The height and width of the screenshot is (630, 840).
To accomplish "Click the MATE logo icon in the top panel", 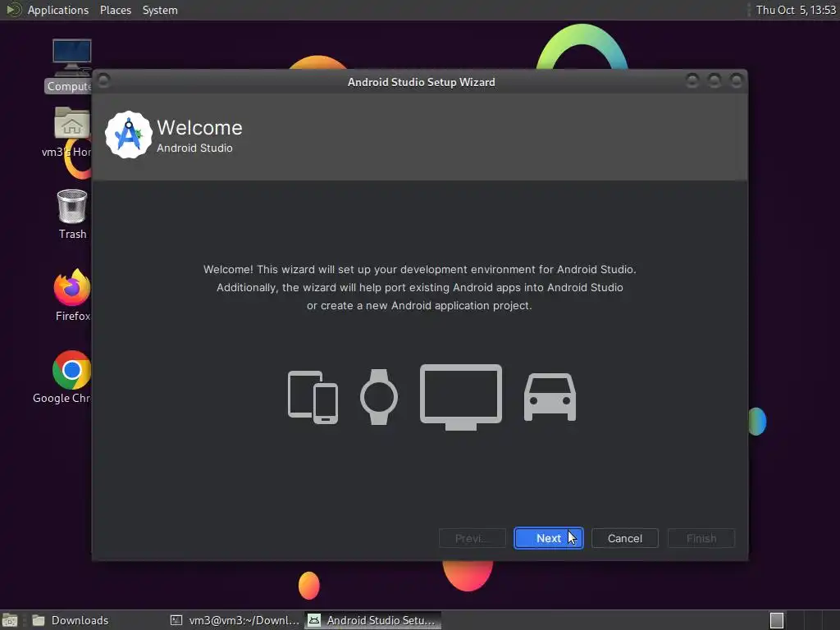I will pyautogui.click(x=13, y=10).
